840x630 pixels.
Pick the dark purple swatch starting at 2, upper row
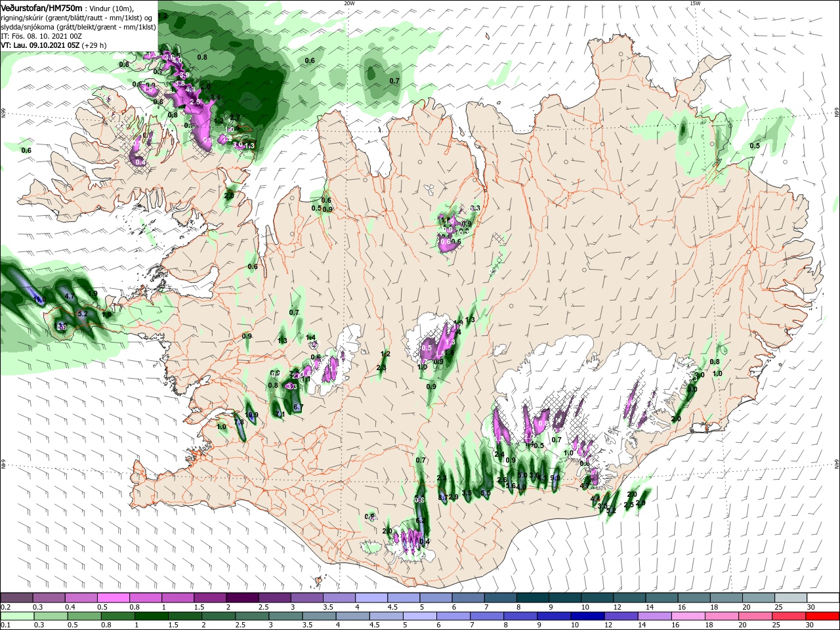click(242, 598)
